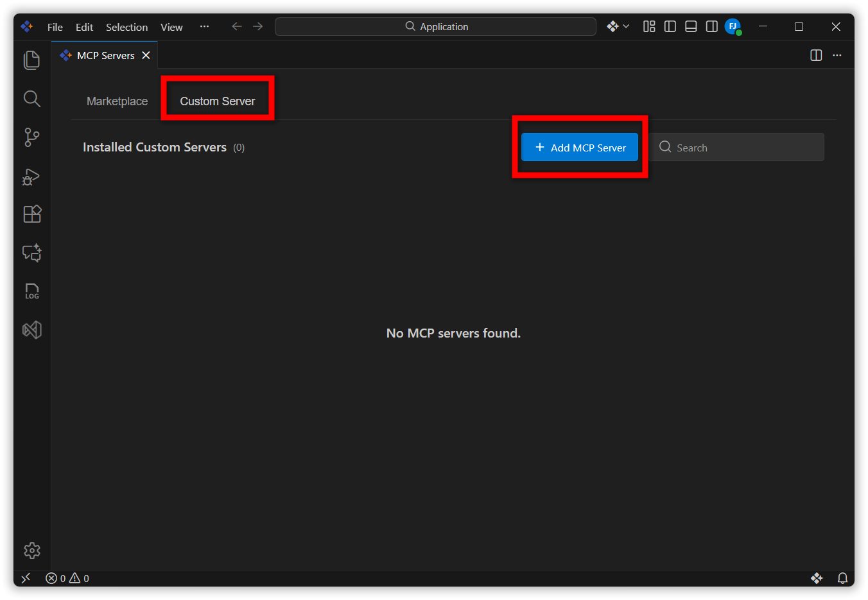Expand the hidden menu items ellipsis
This screenshot has width=868, height=600.
(204, 26)
